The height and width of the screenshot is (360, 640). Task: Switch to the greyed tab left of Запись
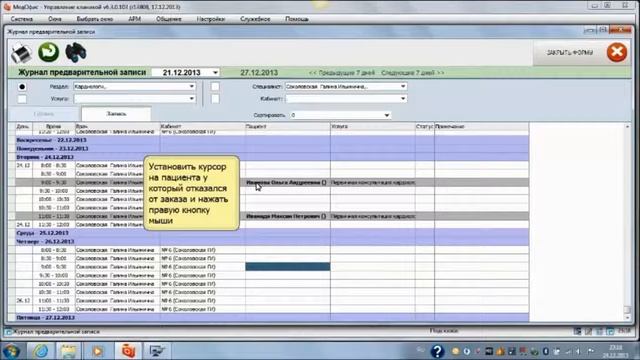pos(44,114)
